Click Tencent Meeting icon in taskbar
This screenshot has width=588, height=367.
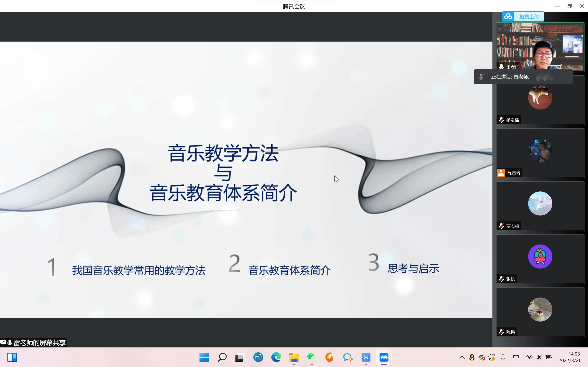pyautogui.click(x=384, y=357)
